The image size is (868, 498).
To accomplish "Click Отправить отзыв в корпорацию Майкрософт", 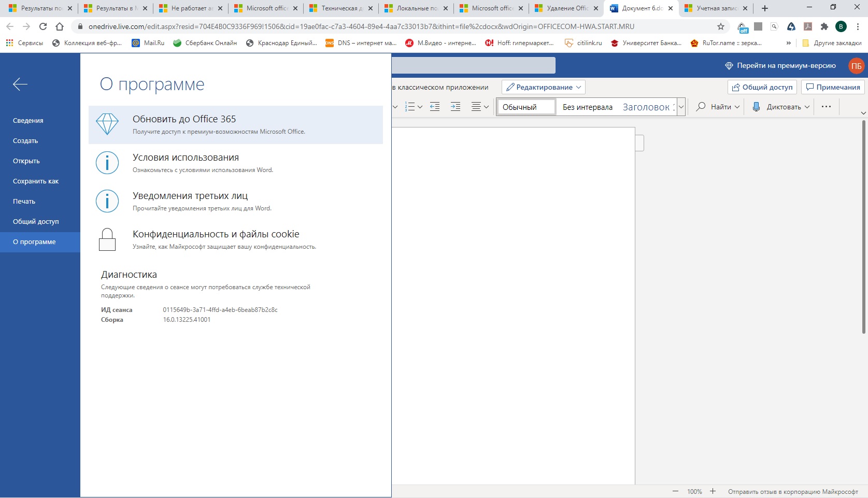I will click(793, 491).
